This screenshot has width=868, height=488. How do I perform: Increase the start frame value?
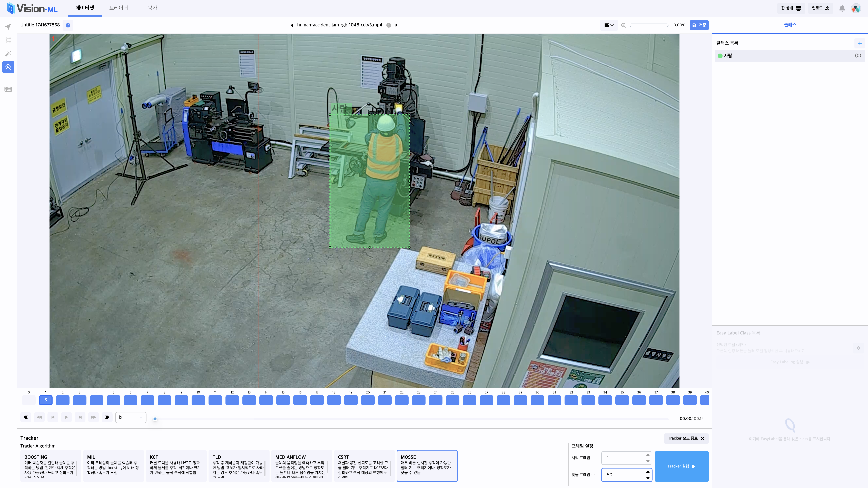tap(648, 455)
